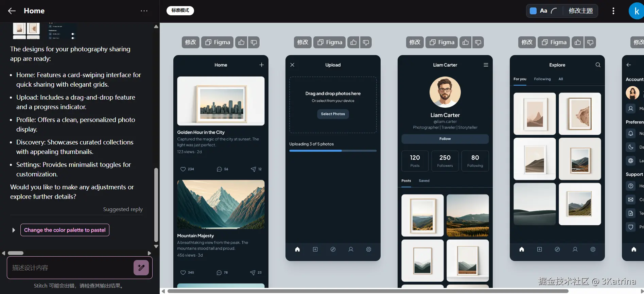Click the blue theme color swatch
This screenshot has width=644, height=294.
pos(533,11)
